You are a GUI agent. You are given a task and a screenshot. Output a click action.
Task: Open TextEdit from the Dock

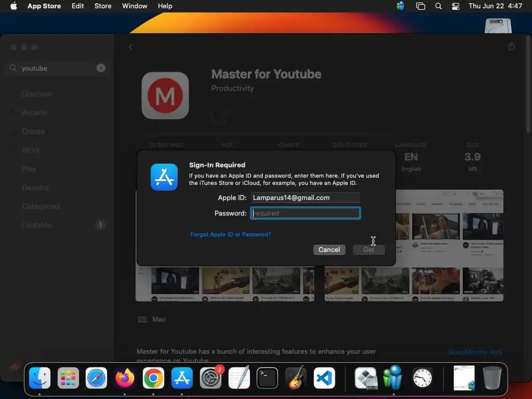coord(239,378)
